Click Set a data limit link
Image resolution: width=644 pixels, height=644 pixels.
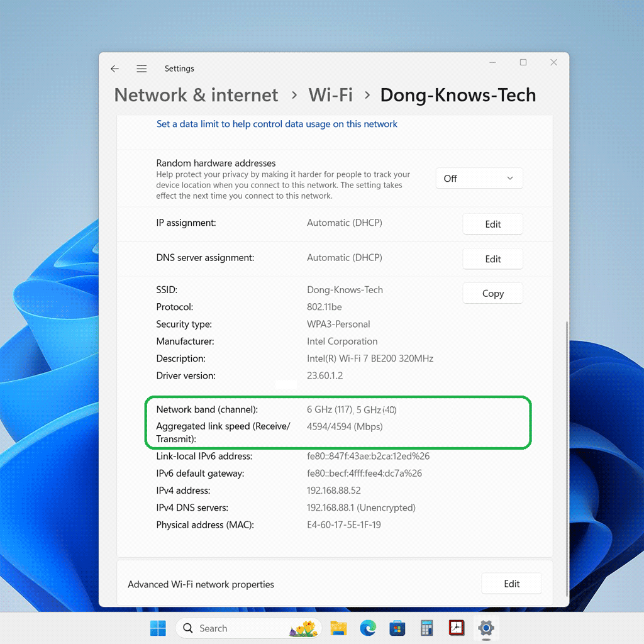tap(277, 124)
